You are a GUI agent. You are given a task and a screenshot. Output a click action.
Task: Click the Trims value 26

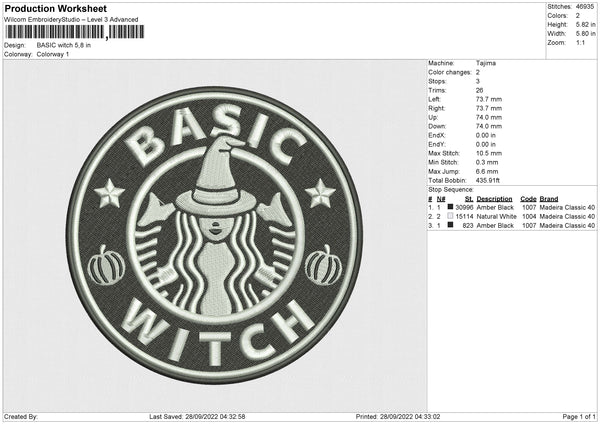pos(479,91)
